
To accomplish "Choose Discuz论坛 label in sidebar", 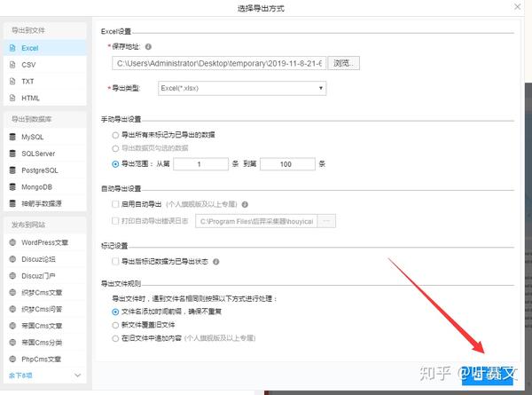I will coord(38,259).
